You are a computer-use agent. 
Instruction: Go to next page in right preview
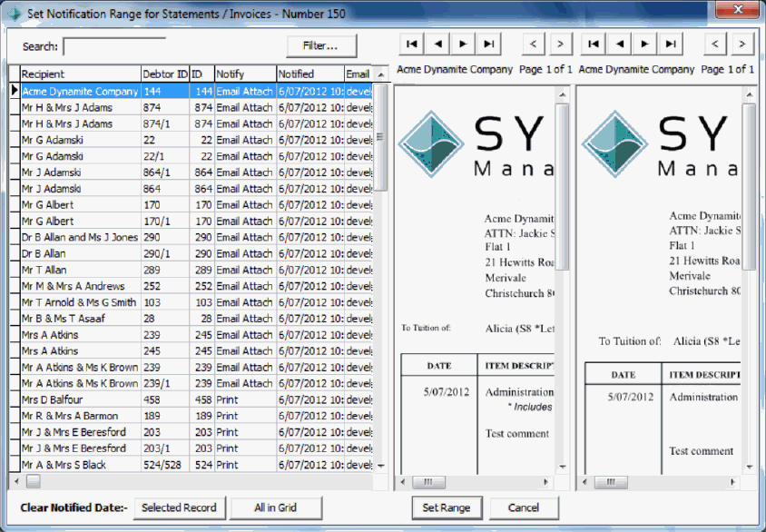tap(742, 44)
